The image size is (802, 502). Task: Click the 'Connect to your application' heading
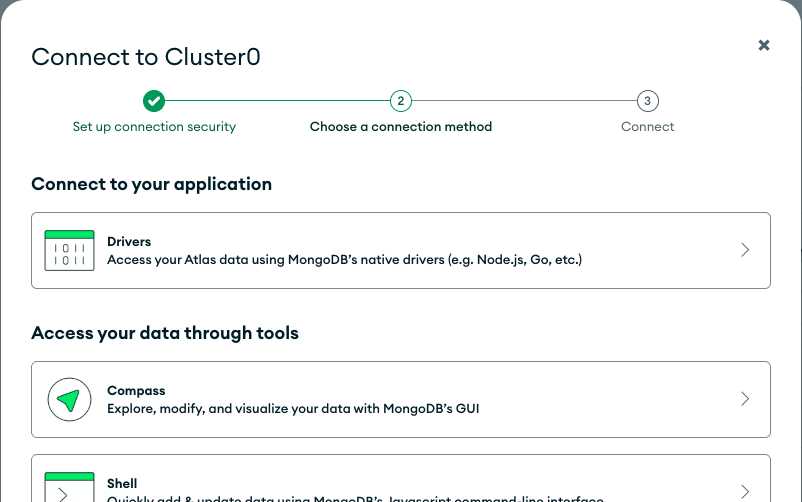pos(151,184)
